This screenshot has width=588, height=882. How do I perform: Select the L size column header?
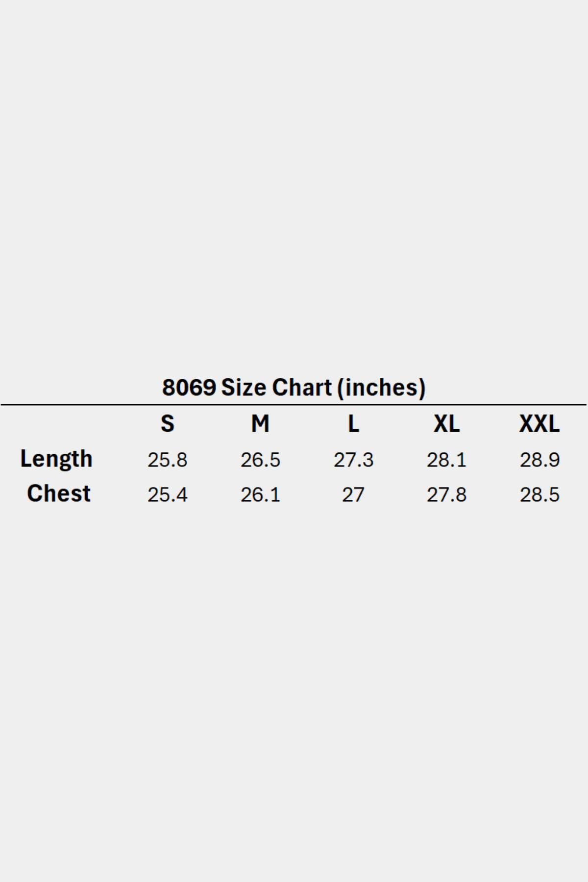(353, 424)
